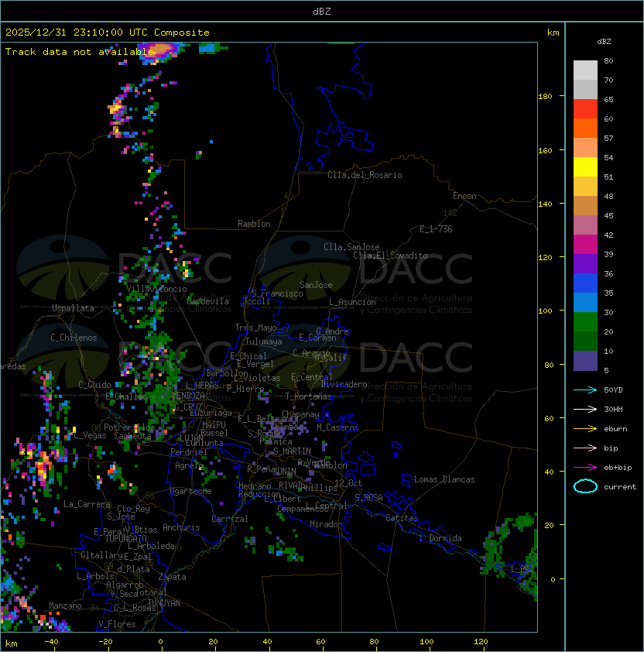
Task: Click the Clla.del_Rosario map label
Action: pyautogui.click(x=365, y=175)
